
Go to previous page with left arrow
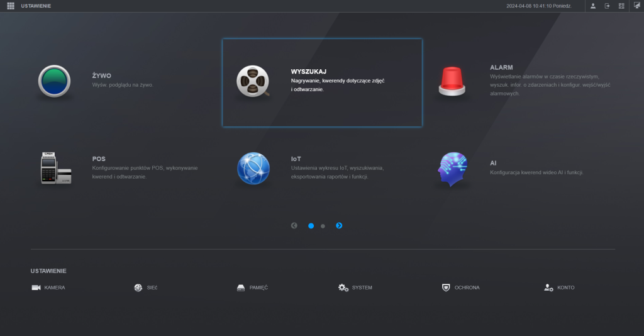tap(294, 225)
